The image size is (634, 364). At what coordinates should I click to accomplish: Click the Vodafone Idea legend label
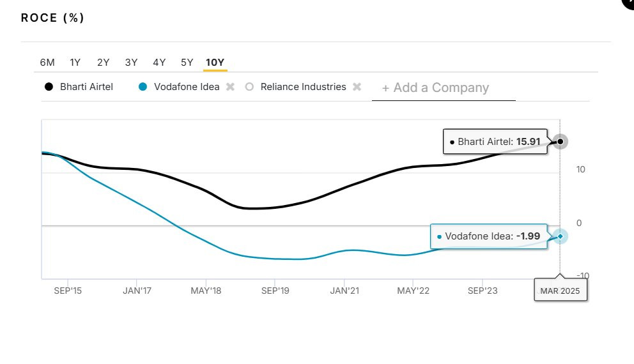tap(187, 87)
